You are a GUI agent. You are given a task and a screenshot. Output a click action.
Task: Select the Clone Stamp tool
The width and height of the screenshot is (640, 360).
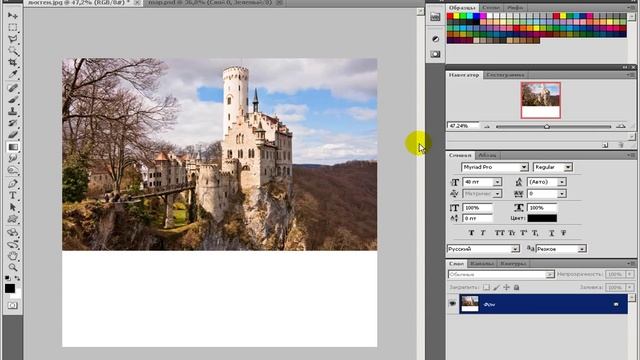(13, 111)
